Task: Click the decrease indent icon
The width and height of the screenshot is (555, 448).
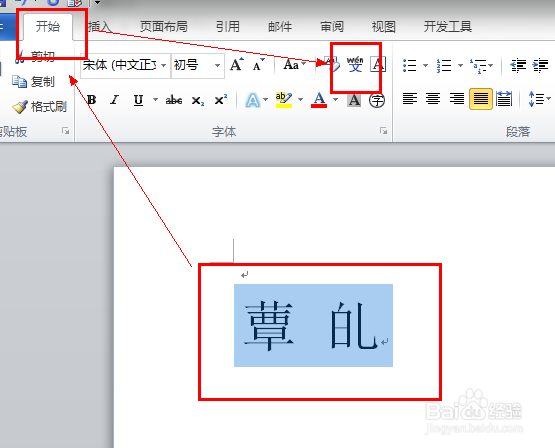Action: pos(518,65)
